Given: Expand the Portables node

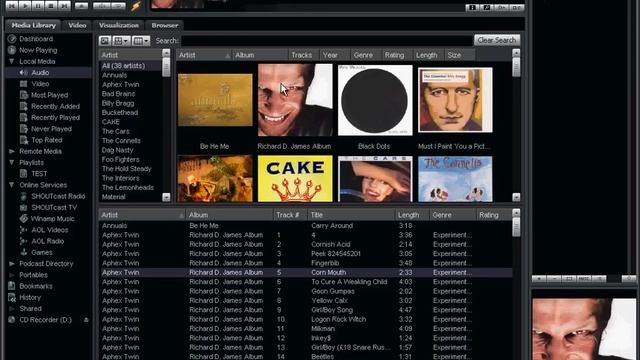Looking at the screenshot, I should [11, 275].
